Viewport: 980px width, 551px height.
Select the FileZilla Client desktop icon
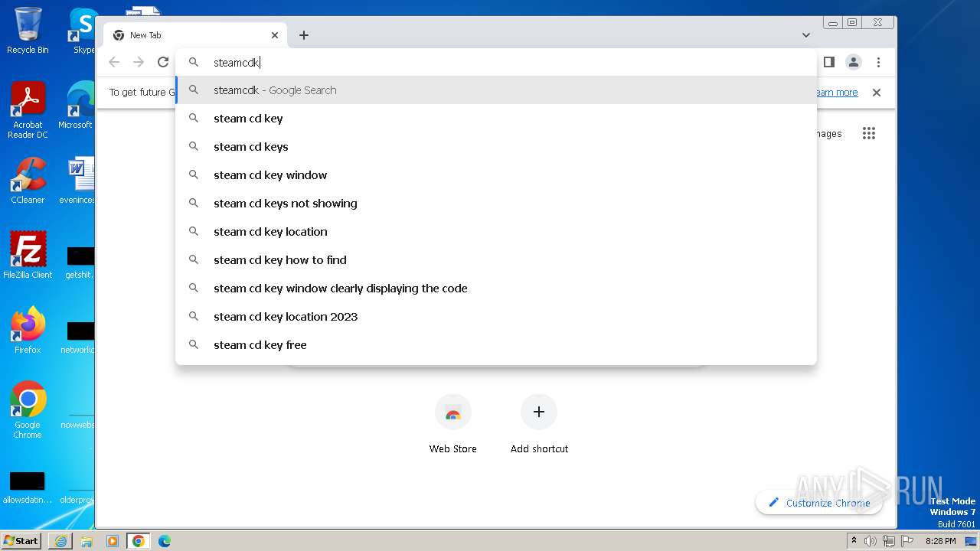[x=28, y=256]
